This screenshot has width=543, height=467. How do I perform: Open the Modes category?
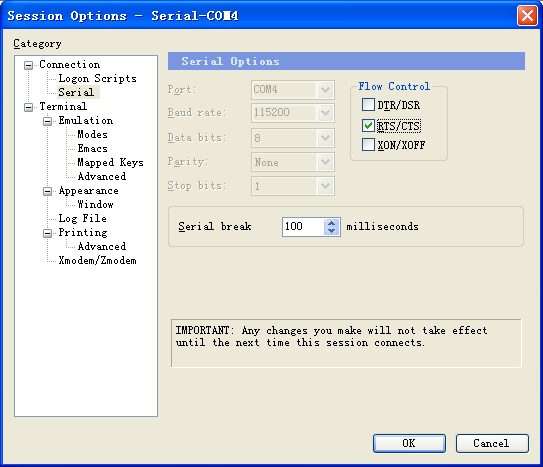pyautogui.click(x=92, y=134)
